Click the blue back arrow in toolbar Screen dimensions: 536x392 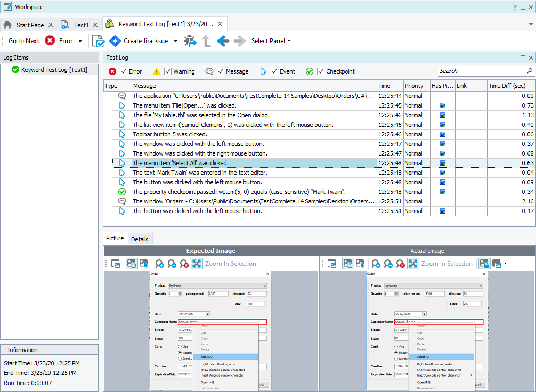point(223,41)
